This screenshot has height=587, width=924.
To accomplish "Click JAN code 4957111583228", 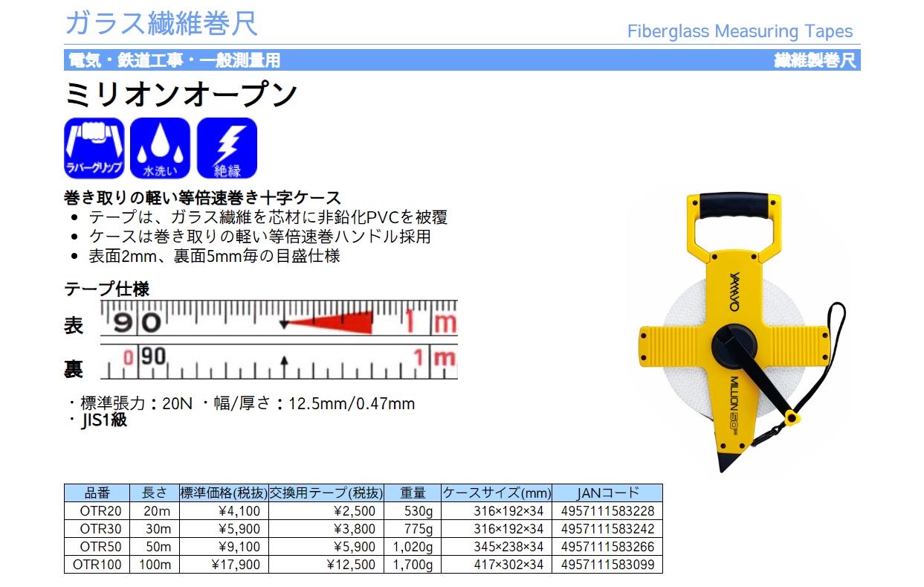I will point(607,510).
